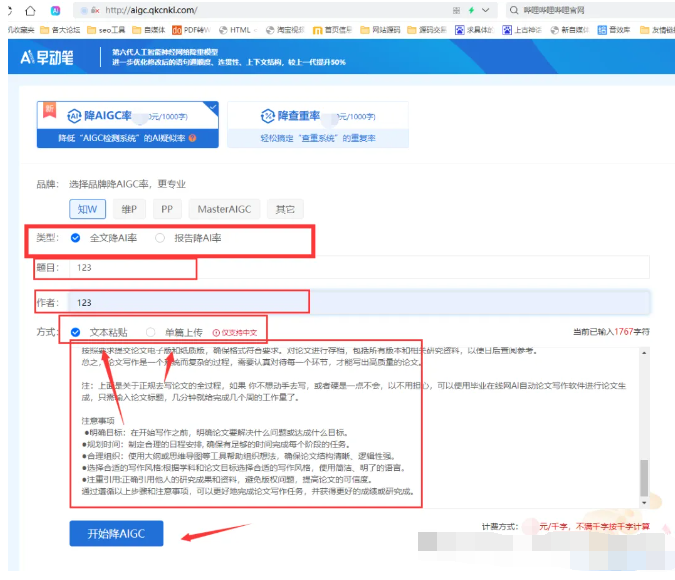The width and height of the screenshot is (675, 580).
Task: Select the 降AIGC率 service tab
Action: pyautogui.click(x=128, y=124)
